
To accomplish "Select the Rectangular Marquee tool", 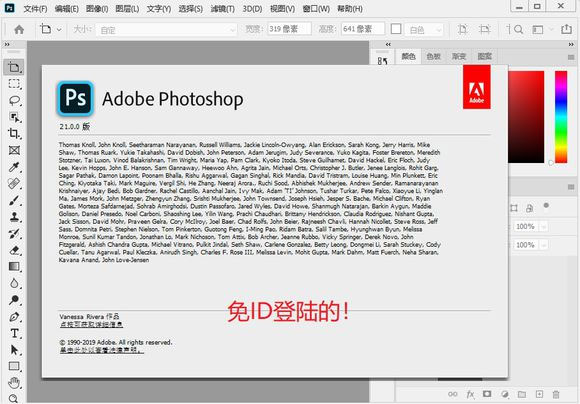I will click(x=14, y=84).
